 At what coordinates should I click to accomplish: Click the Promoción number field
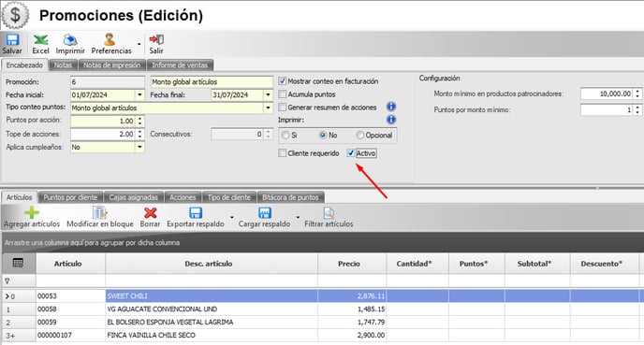108,81
